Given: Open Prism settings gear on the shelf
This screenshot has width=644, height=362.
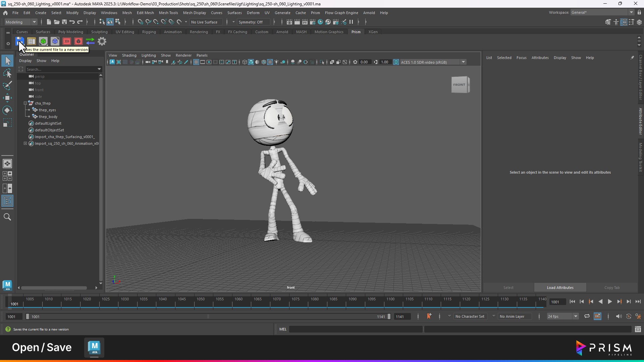Looking at the screenshot, I should click(102, 41).
